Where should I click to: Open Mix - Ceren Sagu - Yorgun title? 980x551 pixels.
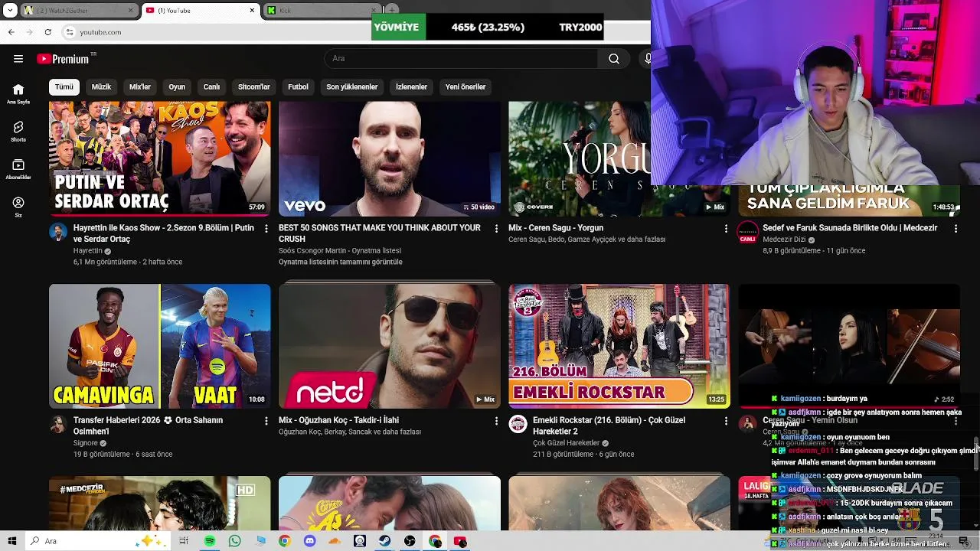[x=556, y=228]
